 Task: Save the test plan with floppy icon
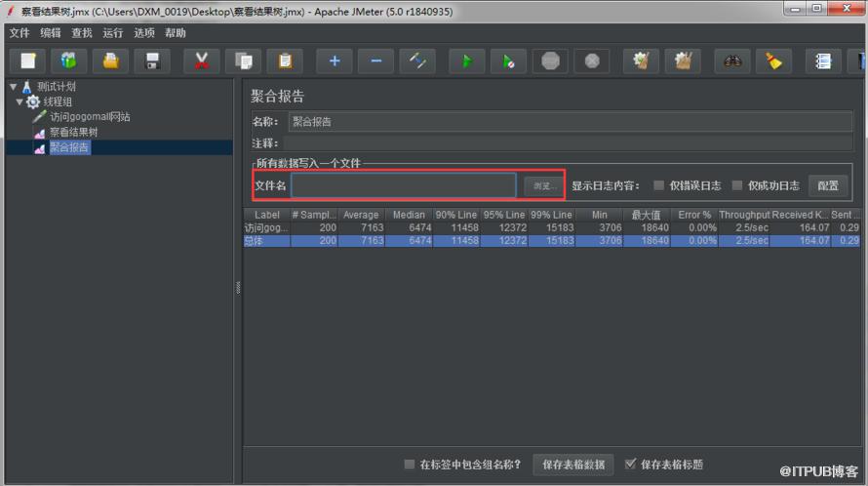152,61
